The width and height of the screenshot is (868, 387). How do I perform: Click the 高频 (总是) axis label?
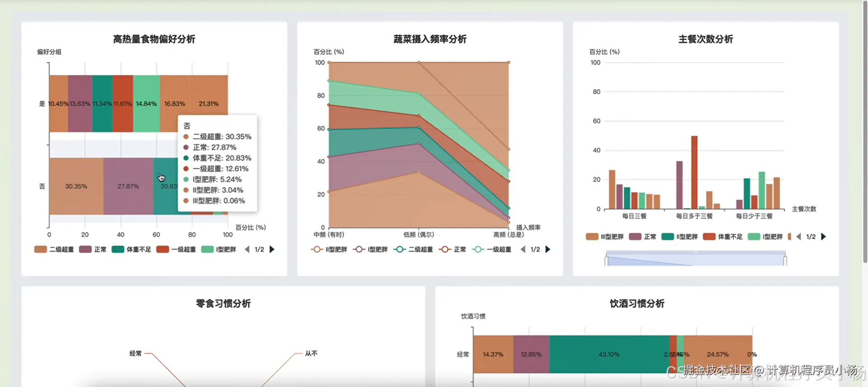508,235
